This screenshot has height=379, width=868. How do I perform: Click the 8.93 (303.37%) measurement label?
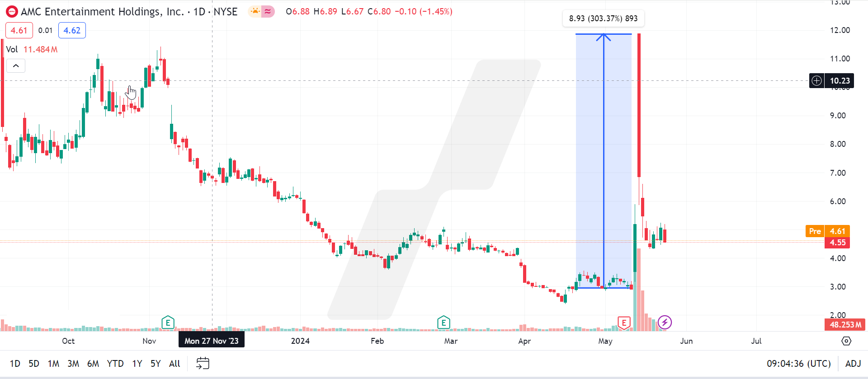pyautogui.click(x=603, y=19)
